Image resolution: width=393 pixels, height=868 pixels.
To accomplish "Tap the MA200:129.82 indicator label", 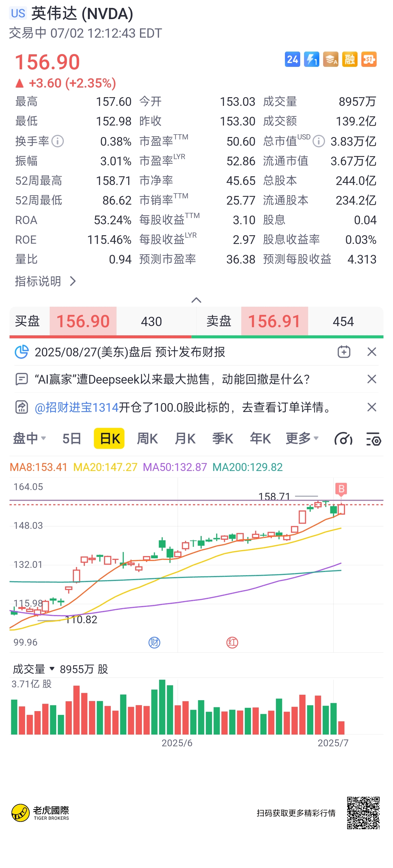I will coord(247,467).
